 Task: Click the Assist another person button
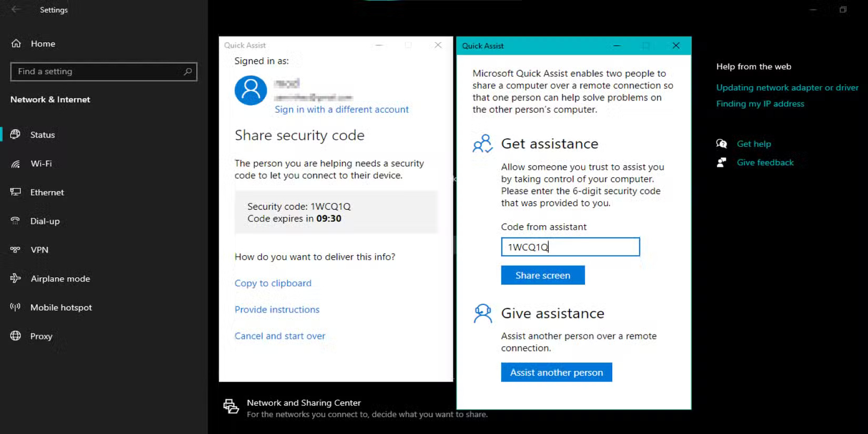(556, 372)
